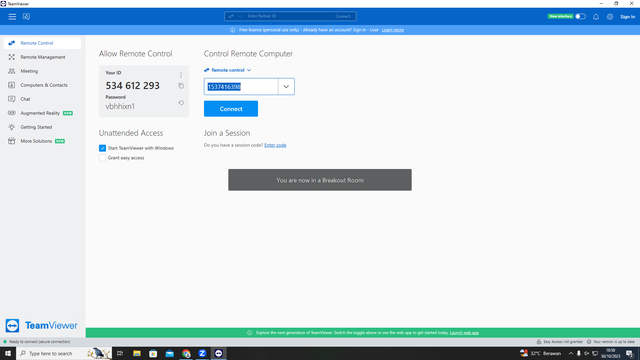This screenshot has height=360, width=640.
Task: Open Computers & Contacts
Action: [x=42, y=85]
